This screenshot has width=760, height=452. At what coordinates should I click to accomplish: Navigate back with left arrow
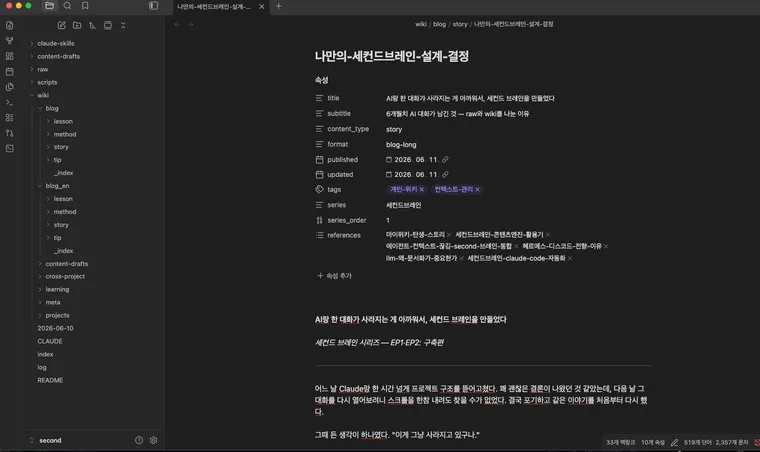177,24
